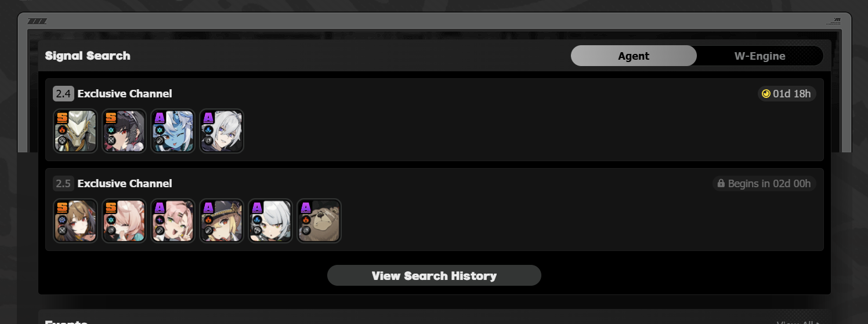Open the 2.5 Exclusive Channel title
The image size is (868, 324).
pyautogui.click(x=125, y=184)
